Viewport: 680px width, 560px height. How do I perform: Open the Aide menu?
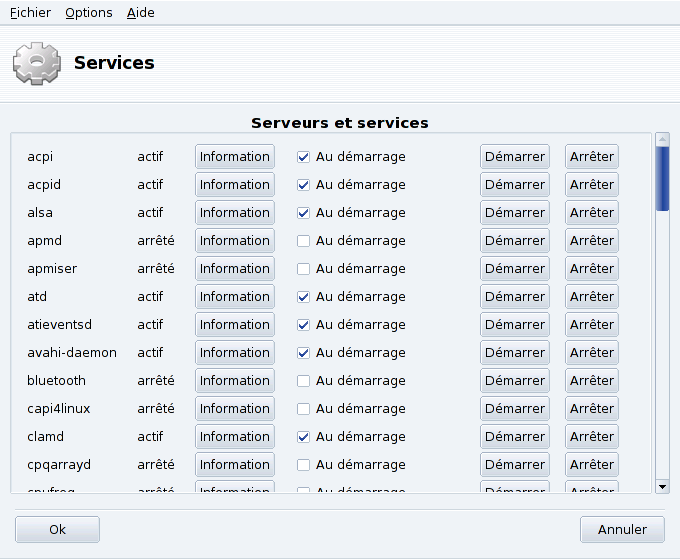point(141,13)
